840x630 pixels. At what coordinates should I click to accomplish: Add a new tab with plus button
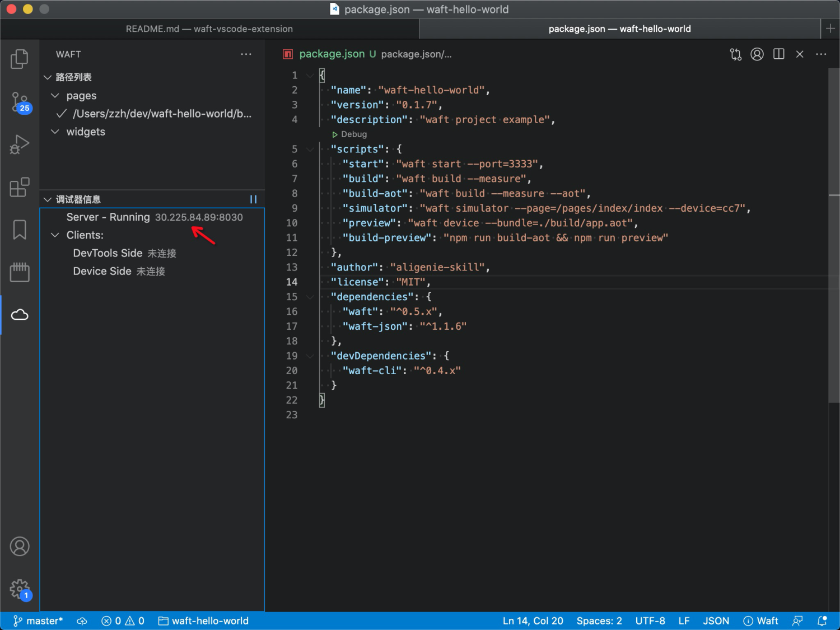pyautogui.click(x=830, y=29)
